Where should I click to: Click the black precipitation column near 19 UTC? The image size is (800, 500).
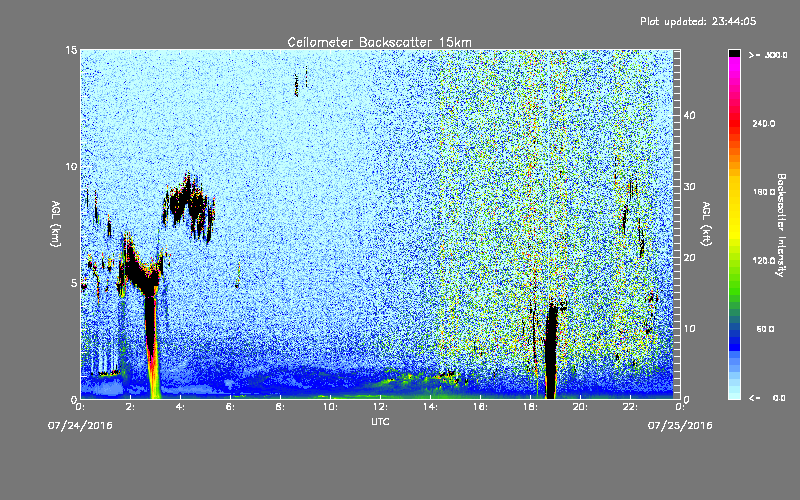(551, 352)
